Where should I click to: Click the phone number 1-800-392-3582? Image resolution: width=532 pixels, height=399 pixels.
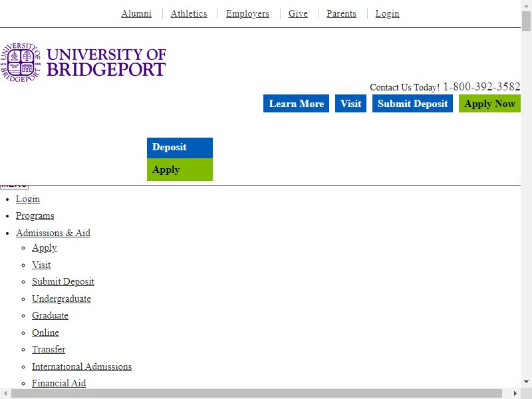(x=481, y=87)
